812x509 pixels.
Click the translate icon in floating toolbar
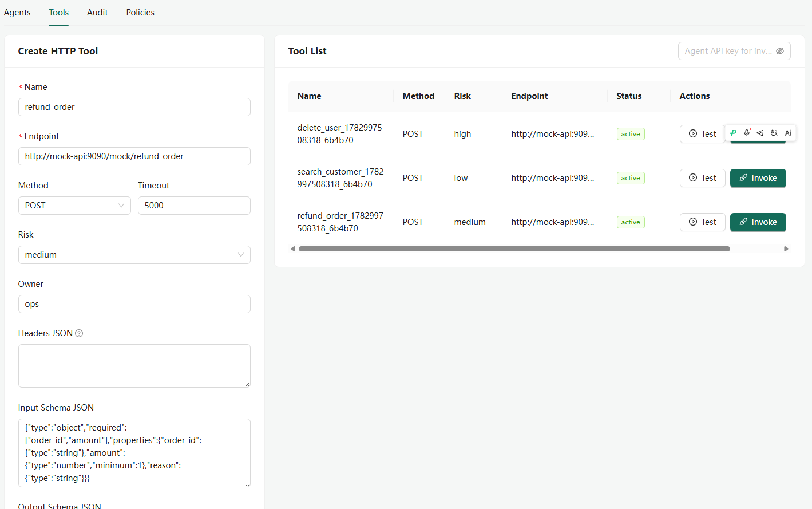tap(774, 133)
